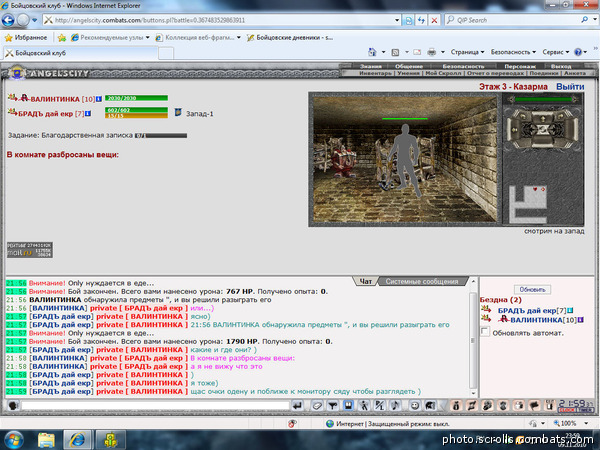This screenshot has height=450, width=600.
Task: Open the Знания game menu
Action: (370, 67)
